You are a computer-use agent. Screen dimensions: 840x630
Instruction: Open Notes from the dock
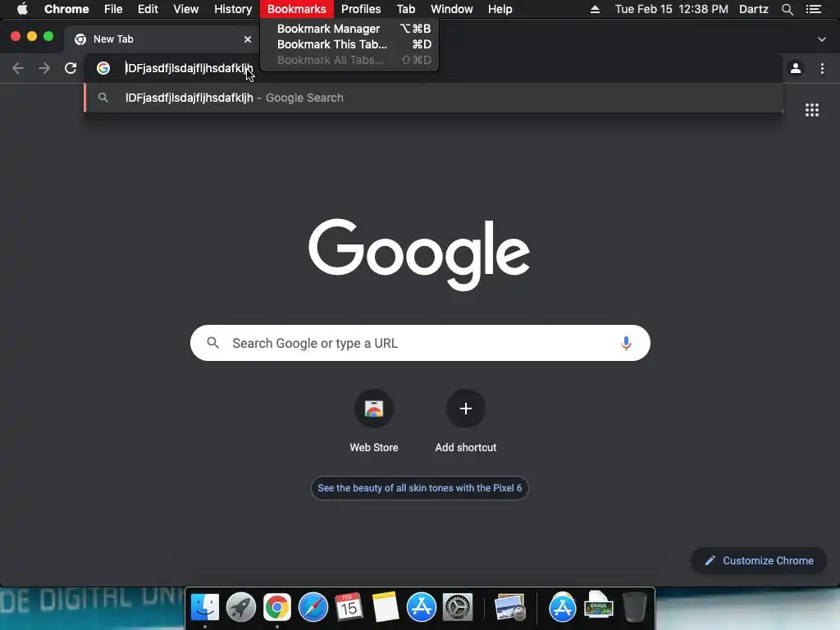coord(386,607)
